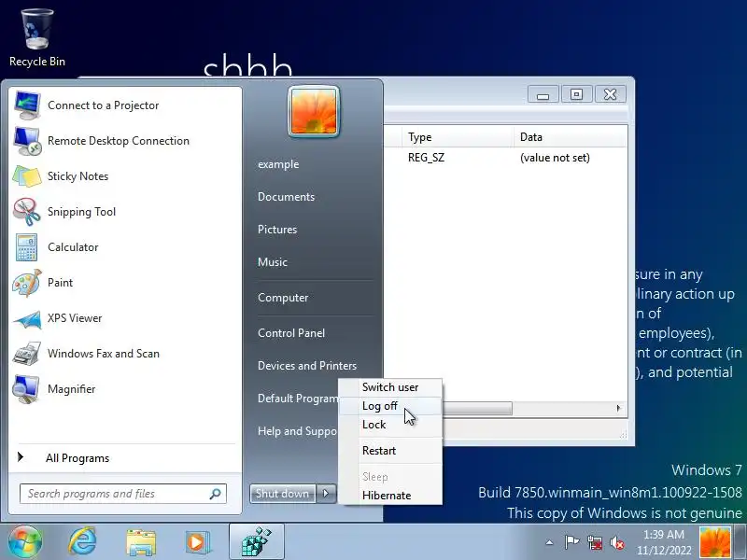Open Default Programs link

[x=298, y=399]
